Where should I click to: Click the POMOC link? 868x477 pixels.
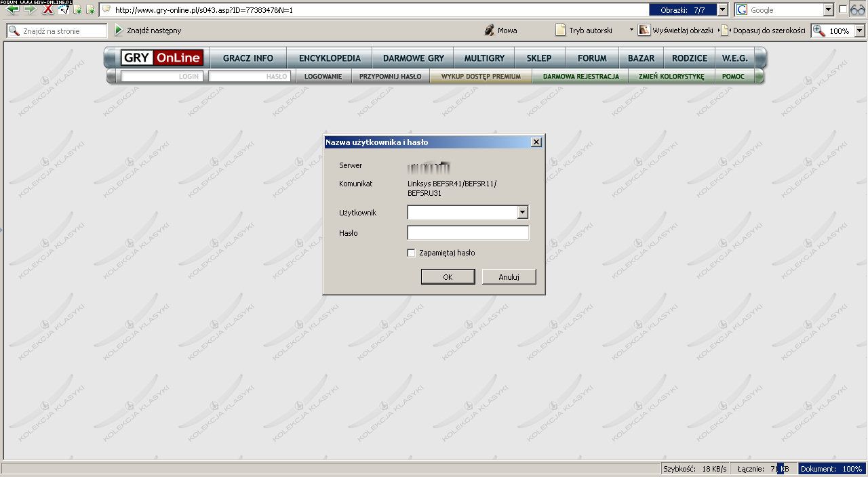[733, 77]
